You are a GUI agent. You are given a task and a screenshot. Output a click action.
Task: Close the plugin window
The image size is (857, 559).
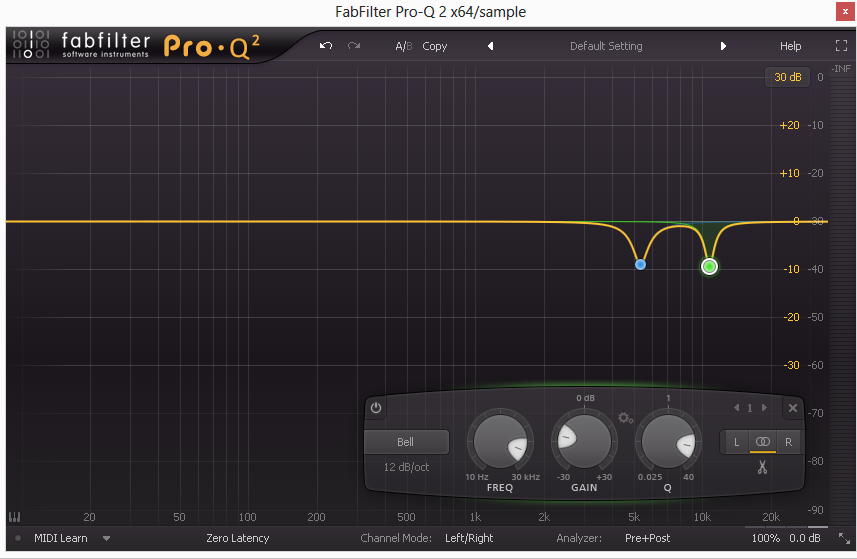(845, 11)
